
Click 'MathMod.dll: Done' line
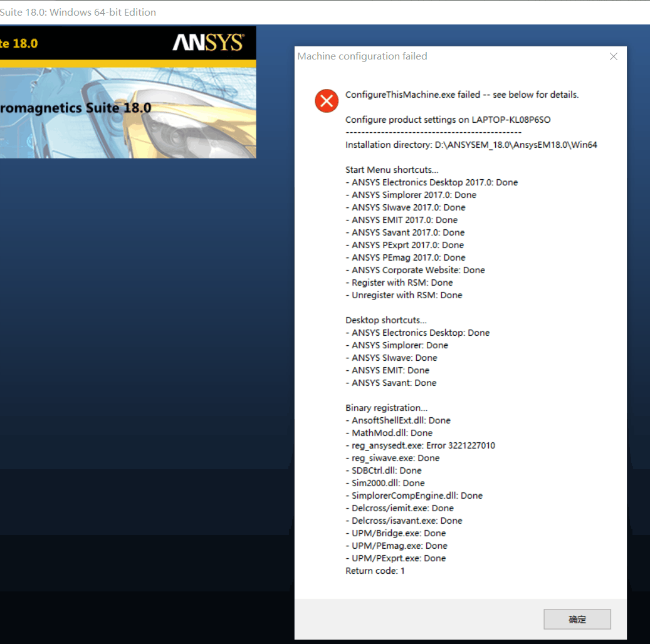click(389, 433)
